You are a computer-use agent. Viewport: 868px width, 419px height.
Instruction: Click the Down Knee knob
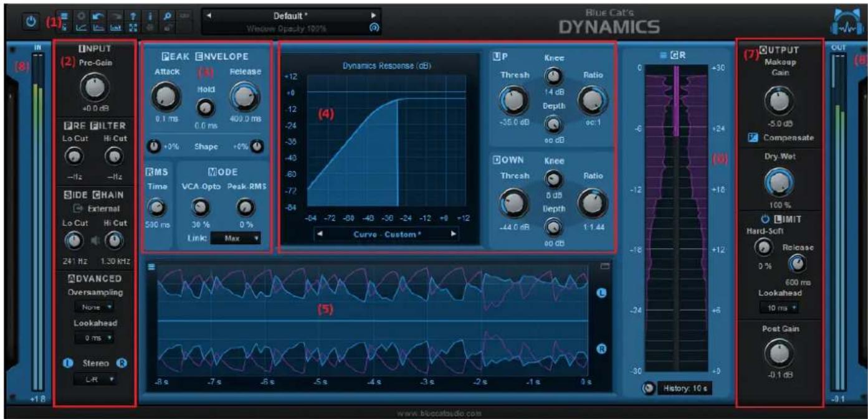[x=553, y=179]
